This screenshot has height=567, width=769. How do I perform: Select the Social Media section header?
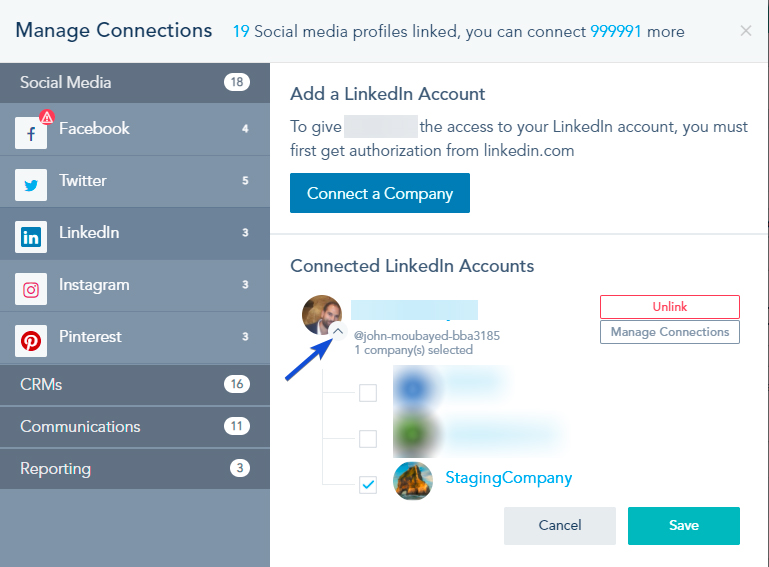pos(135,83)
